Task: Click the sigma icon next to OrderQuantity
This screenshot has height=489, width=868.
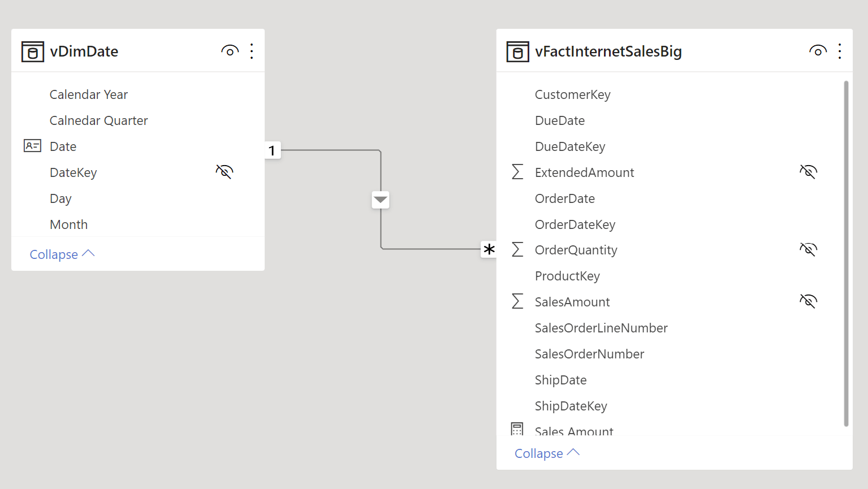Action: [517, 249]
